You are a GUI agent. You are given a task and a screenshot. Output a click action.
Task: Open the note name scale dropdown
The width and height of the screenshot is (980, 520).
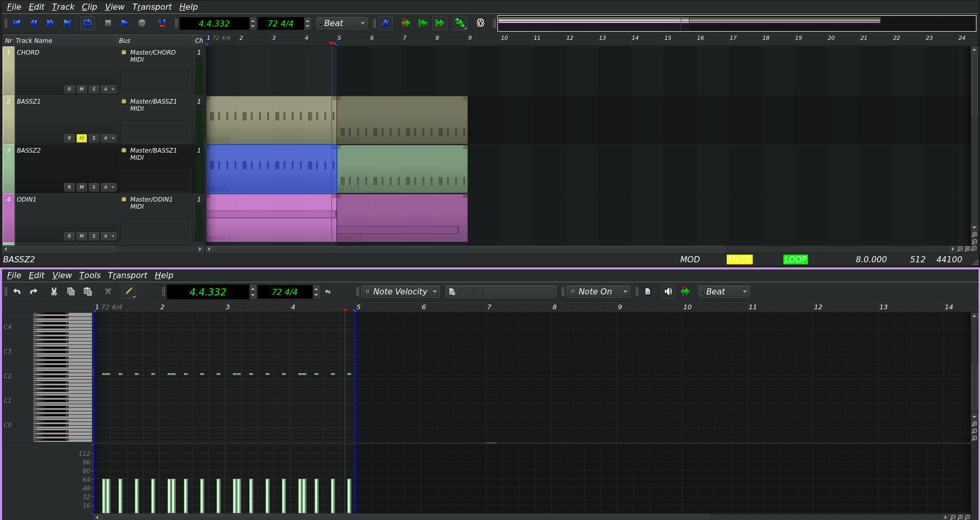coord(501,291)
